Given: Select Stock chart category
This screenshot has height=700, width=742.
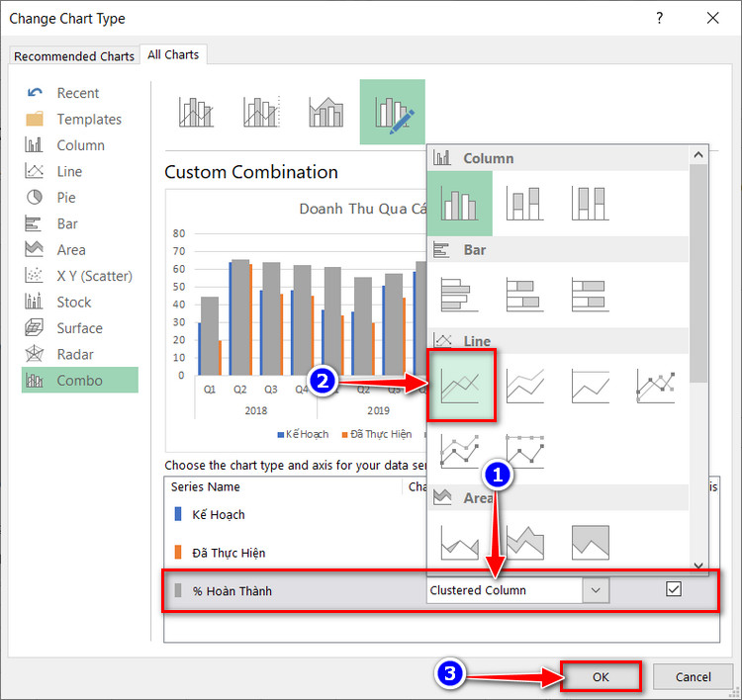Looking at the screenshot, I should coord(80,302).
